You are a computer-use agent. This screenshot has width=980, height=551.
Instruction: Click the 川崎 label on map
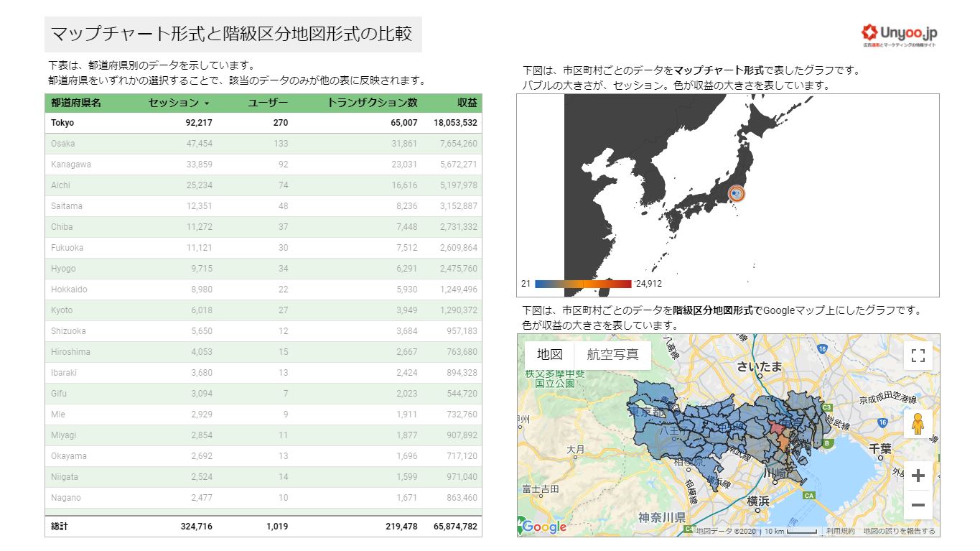[775, 473]
